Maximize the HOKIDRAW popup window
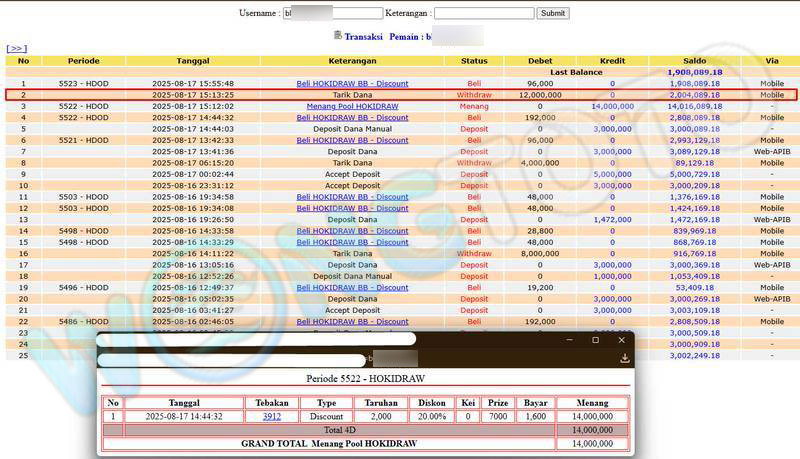Screen dimensions: 800x459 click(x=594, y=340)
